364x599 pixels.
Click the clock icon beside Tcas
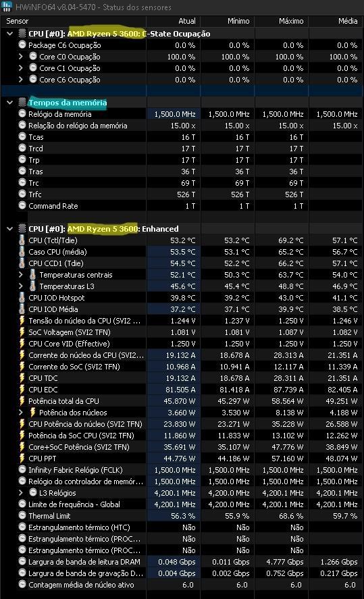coord(22,136)
